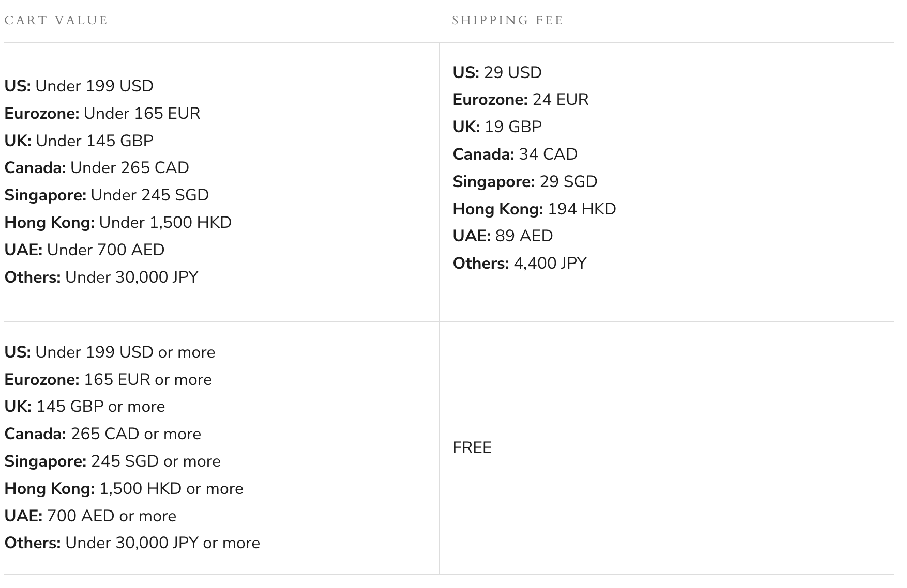The image size is (907, 588).
Task: Select the Canada 265 CAD or more line
Action: pyautogui.click(x=102, y=434)
